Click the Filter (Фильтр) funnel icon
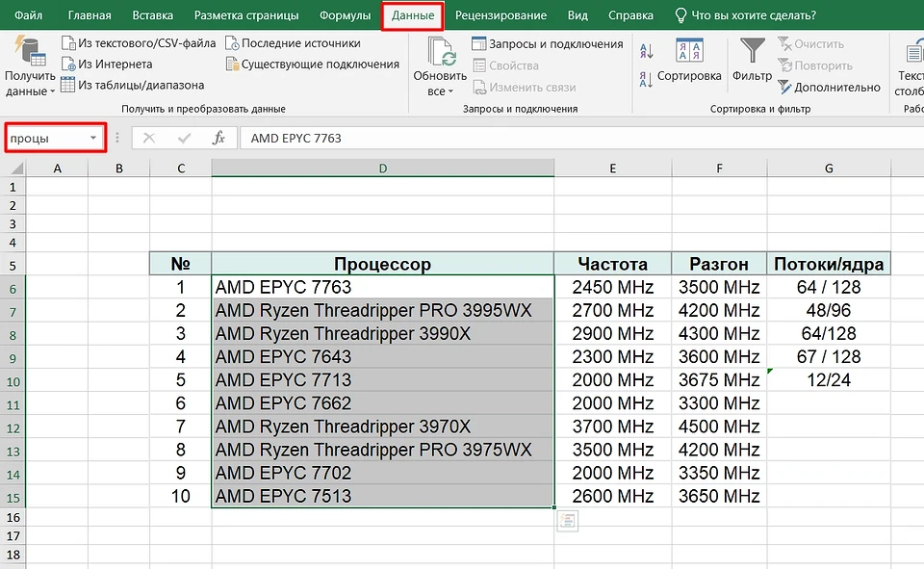 (x=752, y=51)
